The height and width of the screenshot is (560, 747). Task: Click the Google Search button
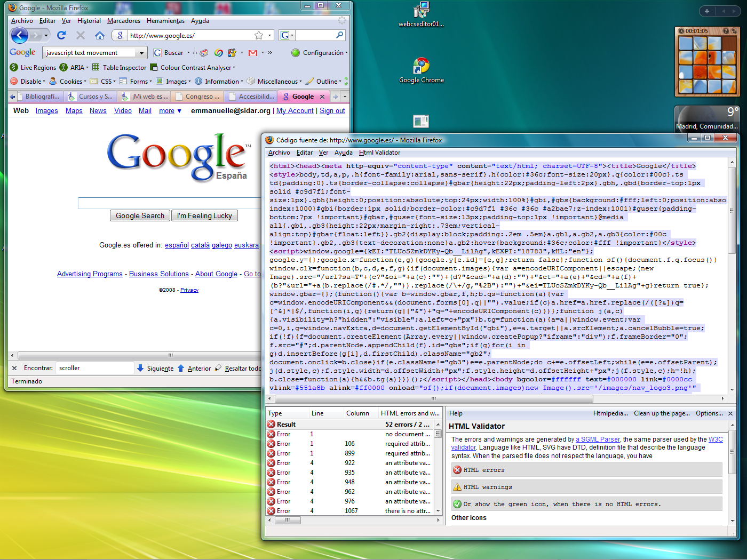pos(140,215)
